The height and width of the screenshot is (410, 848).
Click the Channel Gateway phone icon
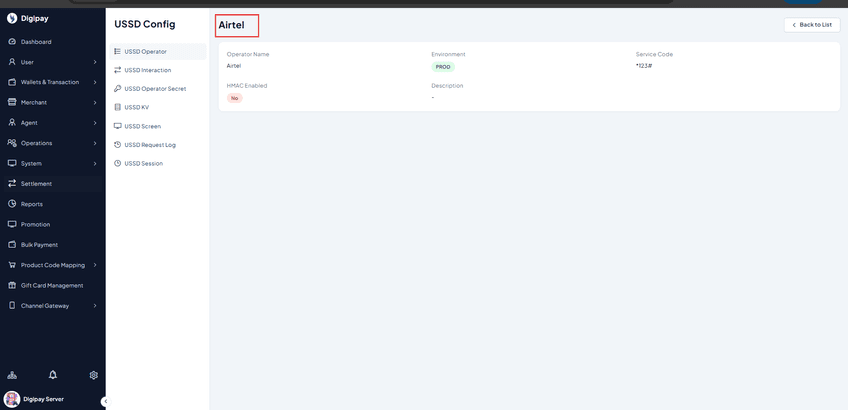coord(12,306)
